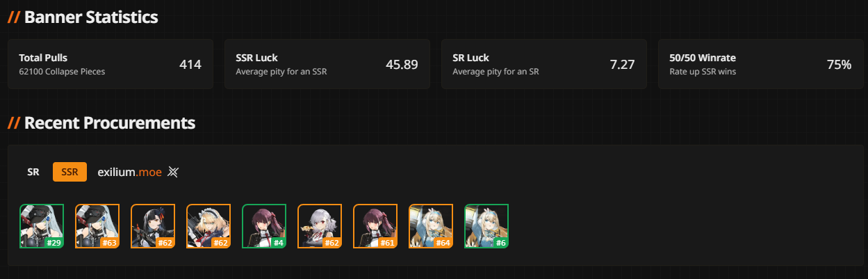Click the Total Pulls stat card
868x279 pixels.
110,64
